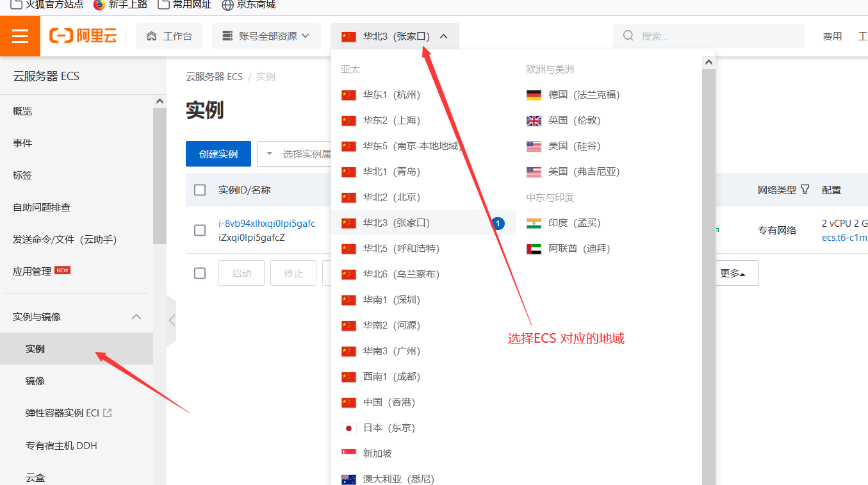Expand the 更多 actions dropdown
The image size is (868, 485).
733,273
